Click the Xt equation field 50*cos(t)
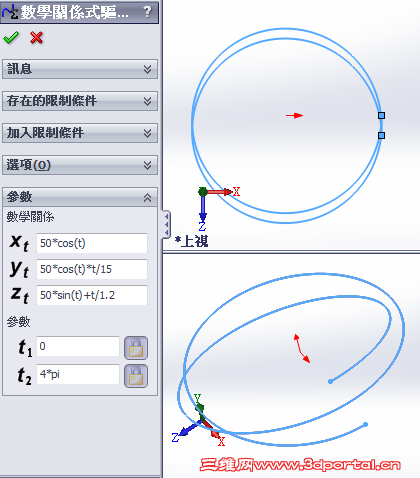This screenshot has height=478, width=420. 92,243
